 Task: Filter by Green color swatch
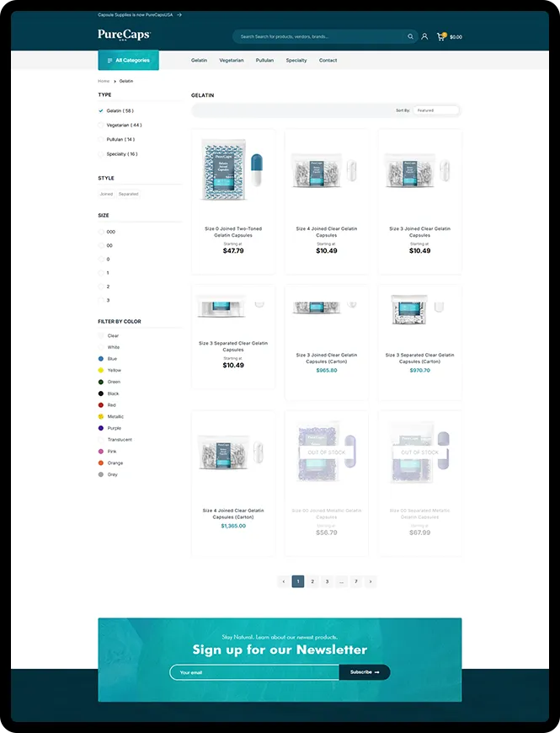101,382
